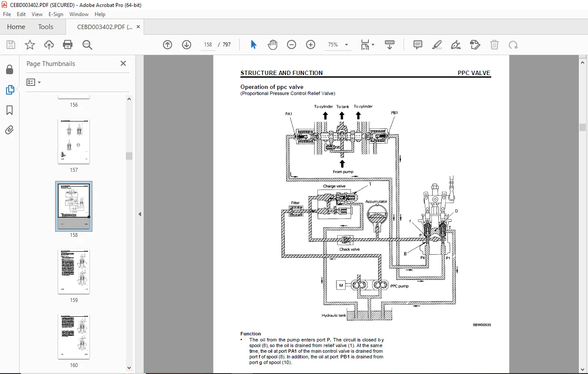Activate the Hand pan tool
Image resolution: width=588 pixels, height=374 pixels.
[x=273, y=45]
